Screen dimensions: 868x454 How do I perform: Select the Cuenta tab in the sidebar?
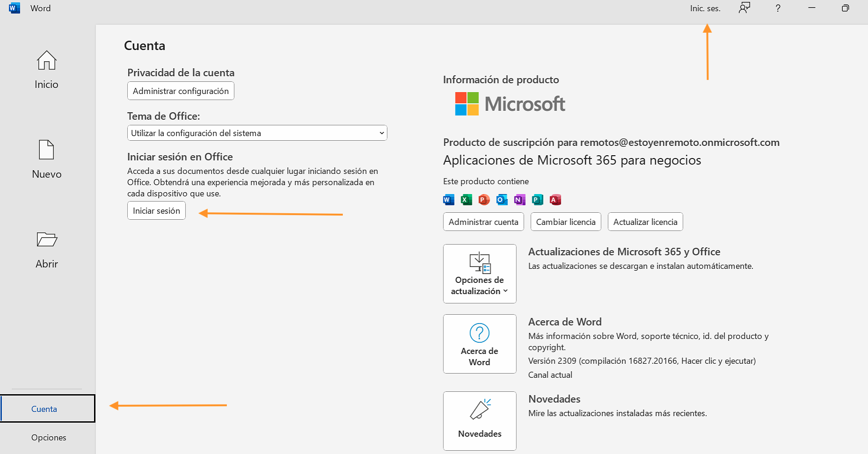(x=48, y=409)
